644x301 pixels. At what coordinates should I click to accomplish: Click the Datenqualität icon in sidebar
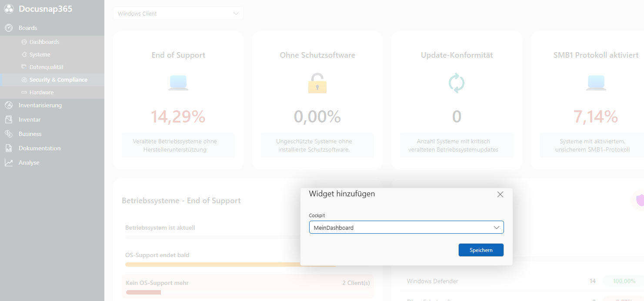click(24, 67)
